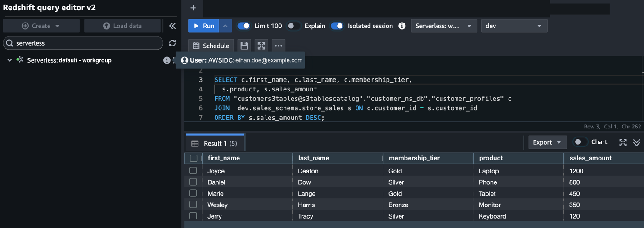Add a new editor tab with plus icon
644x228 pixels.
(x=193, y=8)
